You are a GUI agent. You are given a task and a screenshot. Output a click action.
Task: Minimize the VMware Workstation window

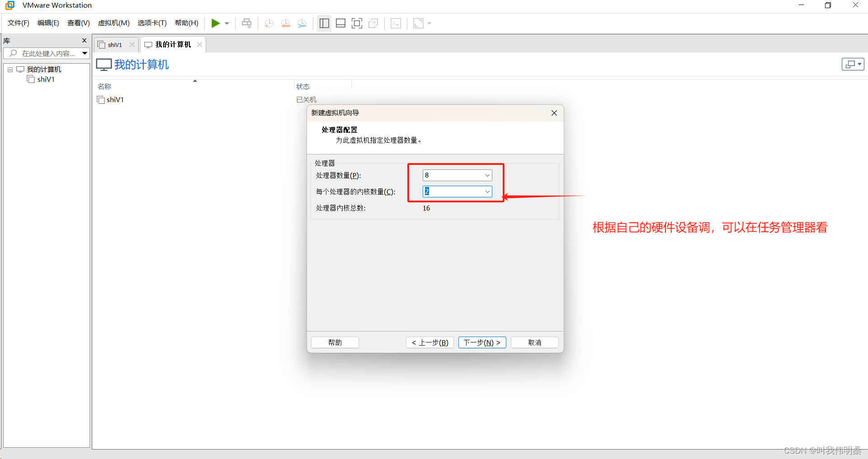click(x=801, y=5)
